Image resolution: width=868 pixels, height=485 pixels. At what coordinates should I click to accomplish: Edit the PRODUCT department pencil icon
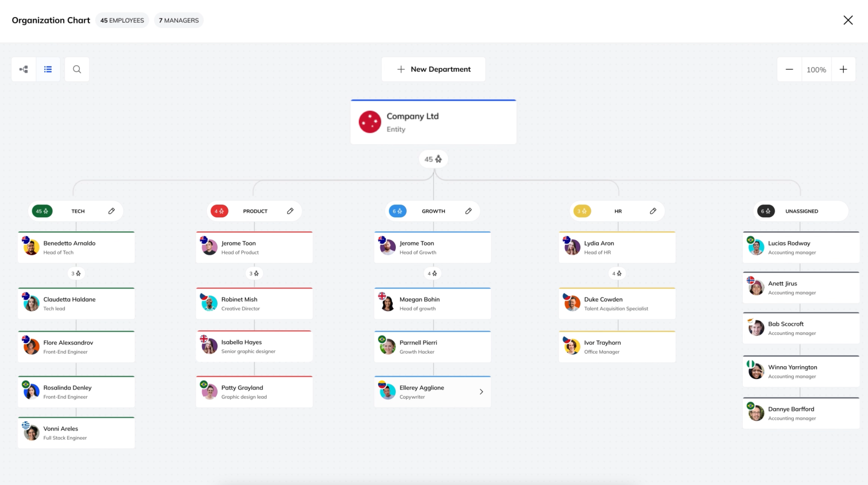point(290,211)
